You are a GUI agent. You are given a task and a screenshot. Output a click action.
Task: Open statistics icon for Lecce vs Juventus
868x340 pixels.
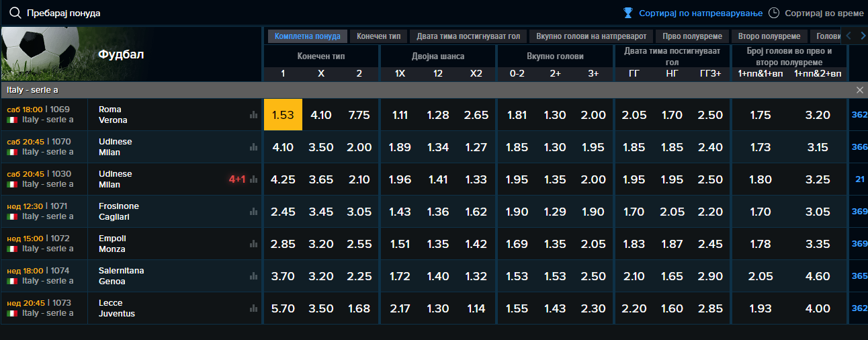pyautogui.click(x=253, y=308)
